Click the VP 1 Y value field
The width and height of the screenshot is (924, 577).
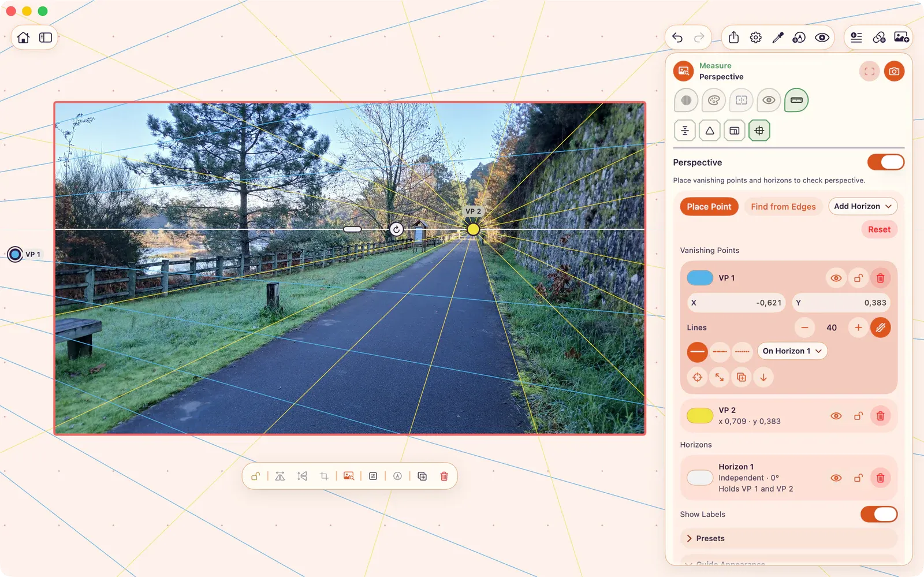point(841,303)
